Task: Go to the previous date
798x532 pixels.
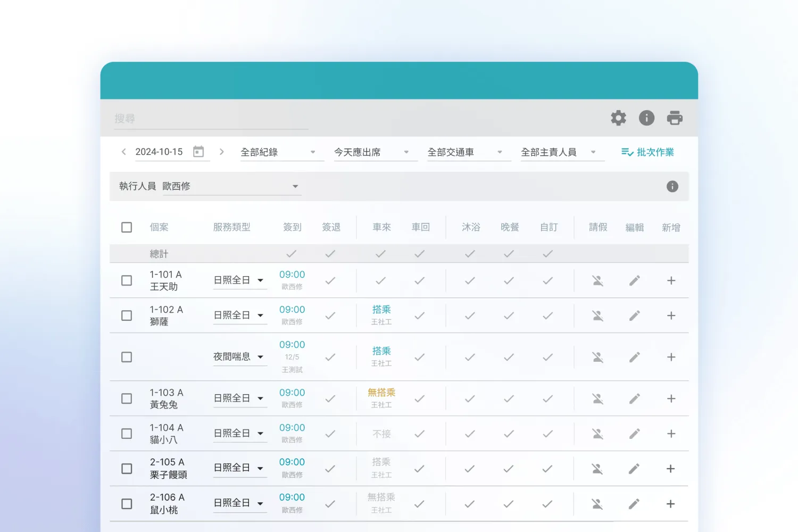Action: 123,152
